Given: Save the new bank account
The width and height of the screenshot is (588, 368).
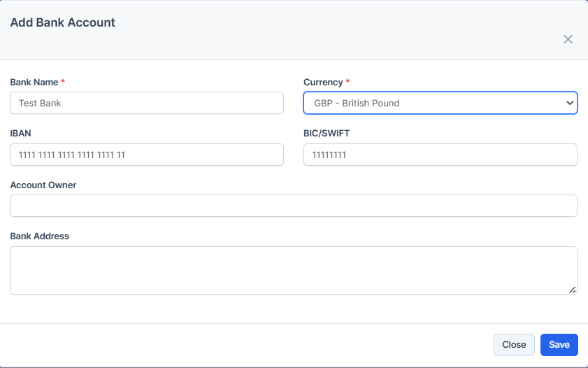Looking at the screenshot, I should 559,345.
